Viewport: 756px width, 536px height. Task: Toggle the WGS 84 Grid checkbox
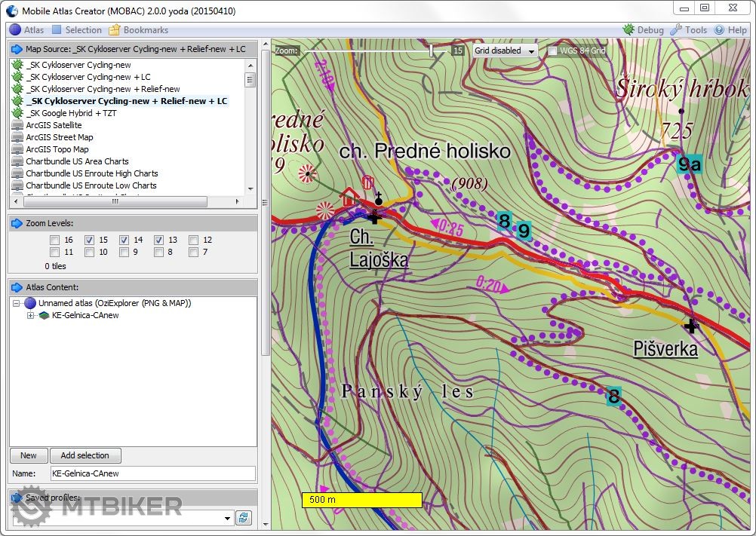(x=552, y=51)
